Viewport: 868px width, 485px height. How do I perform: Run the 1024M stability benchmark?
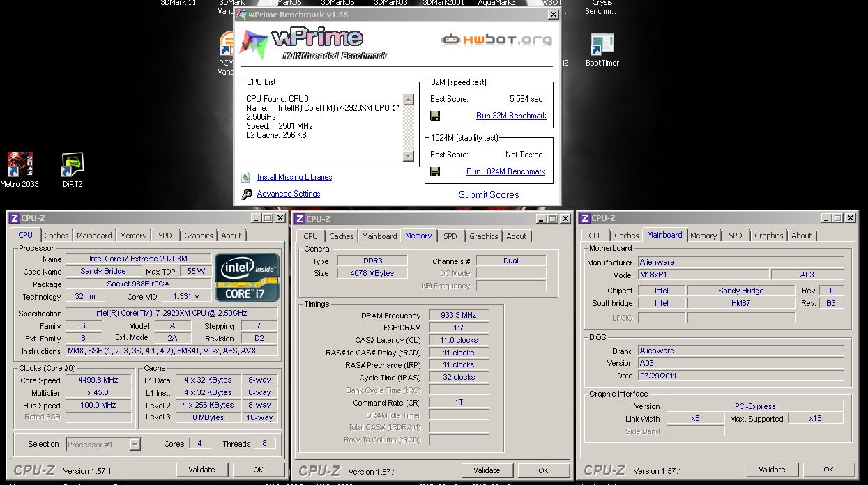pyautogui.click(x=505, y=171)
